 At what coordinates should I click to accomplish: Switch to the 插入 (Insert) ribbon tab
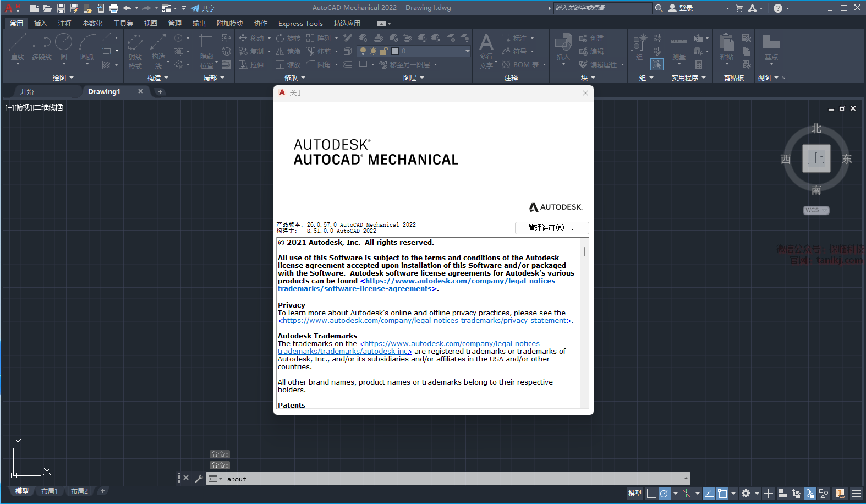[40, 24]
